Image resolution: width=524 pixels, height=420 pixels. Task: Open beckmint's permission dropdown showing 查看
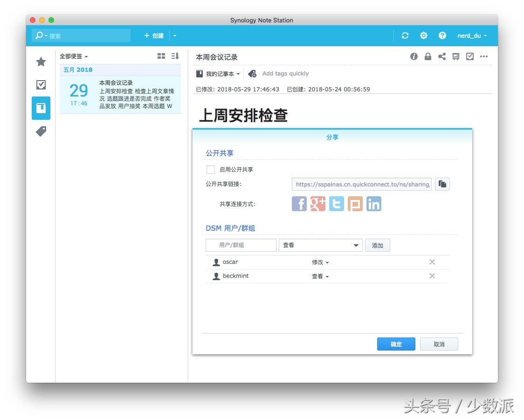click(x=320, y=276)
